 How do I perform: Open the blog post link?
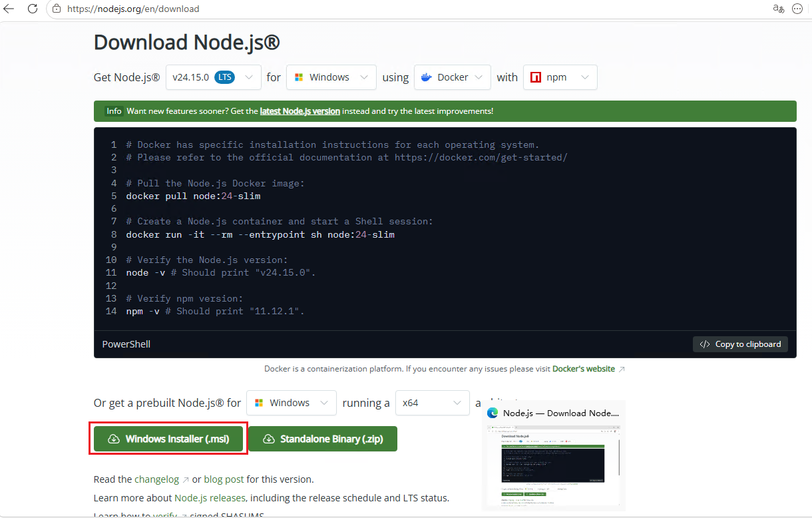[224, 479]
